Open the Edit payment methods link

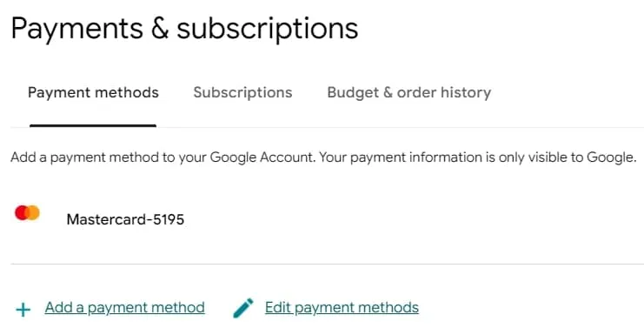coord(342,307)
